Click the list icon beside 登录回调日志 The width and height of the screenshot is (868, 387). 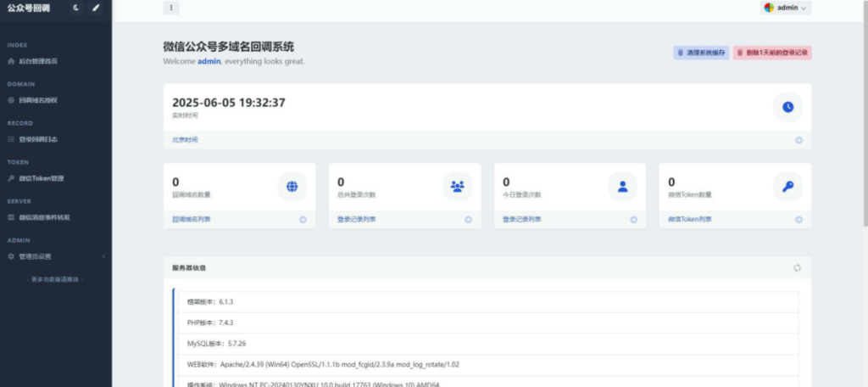pos(11,139)
